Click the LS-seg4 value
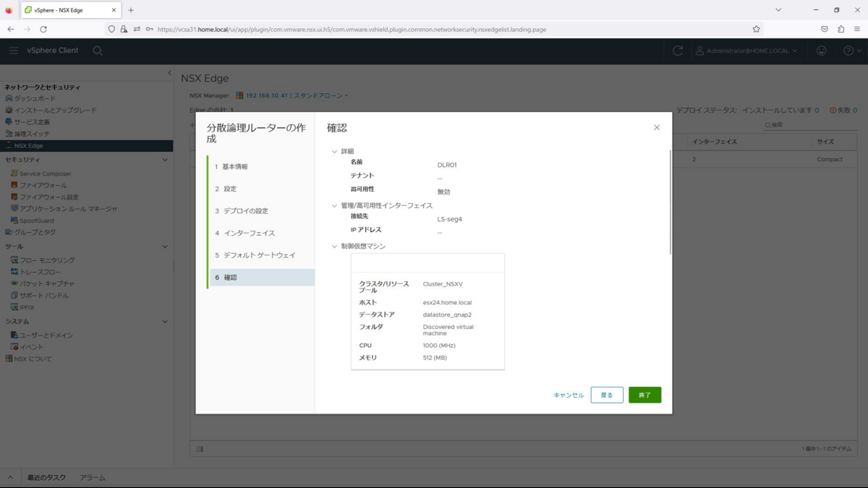 tap(450, 219)
